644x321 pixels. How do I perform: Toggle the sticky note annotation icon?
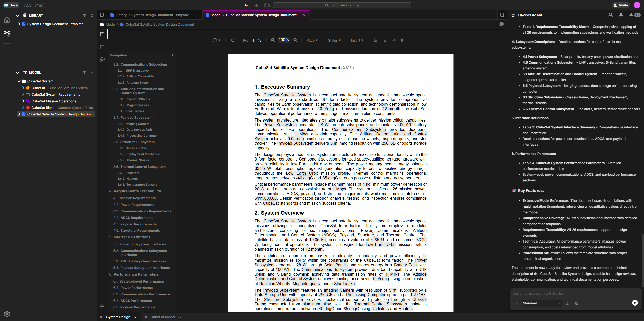pos(502,24)
